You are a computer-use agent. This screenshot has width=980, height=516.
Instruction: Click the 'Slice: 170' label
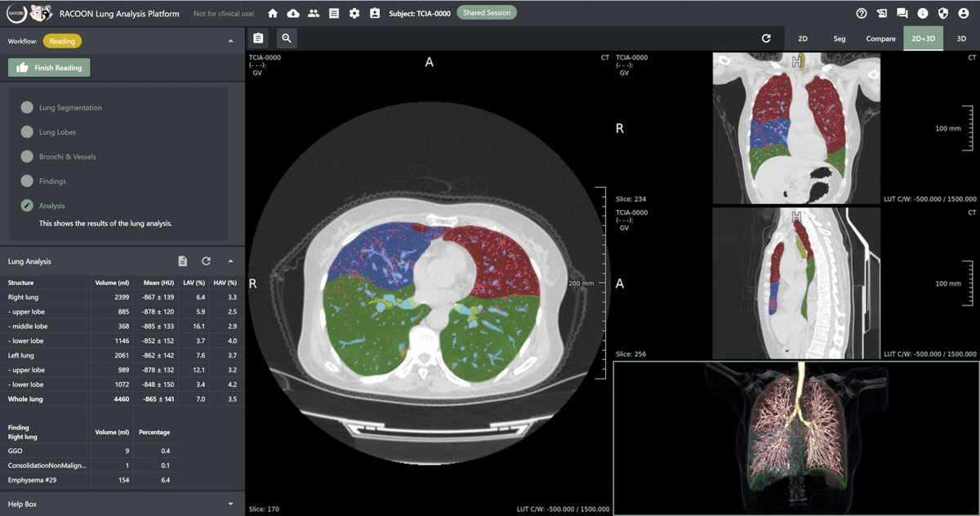(x=263, y=509)
